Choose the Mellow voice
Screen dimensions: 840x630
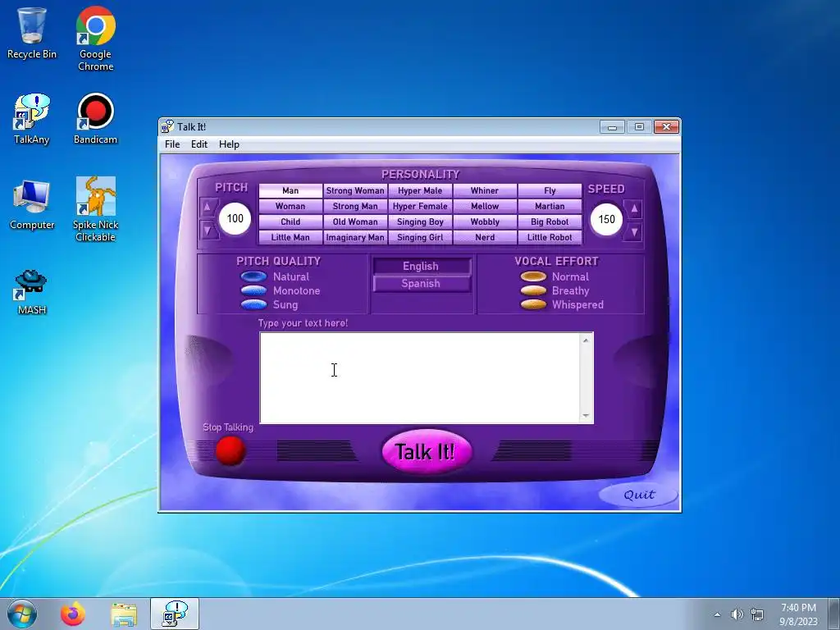[x=485, y=206]
